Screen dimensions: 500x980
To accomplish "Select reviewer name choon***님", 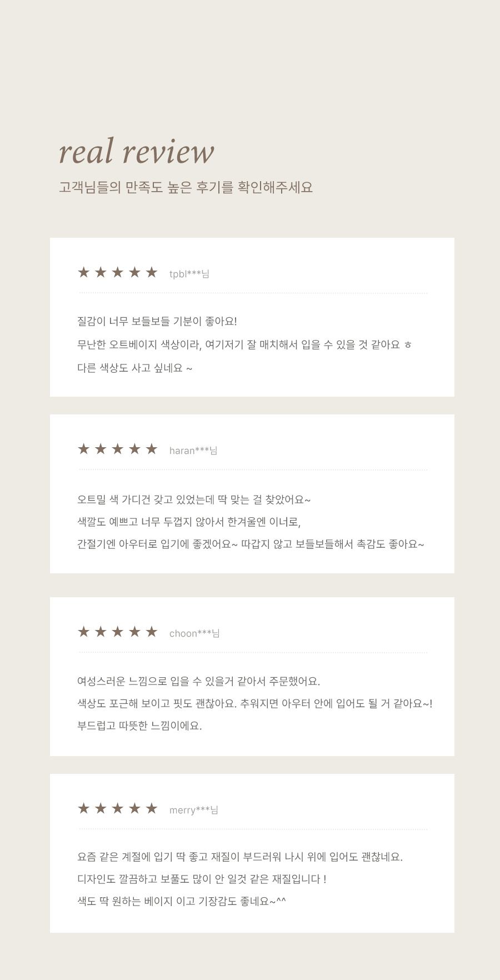I will point(194,633).
